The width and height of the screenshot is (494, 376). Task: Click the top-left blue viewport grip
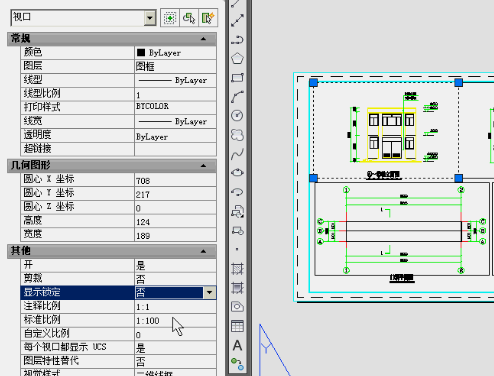(x=313, y=83)
